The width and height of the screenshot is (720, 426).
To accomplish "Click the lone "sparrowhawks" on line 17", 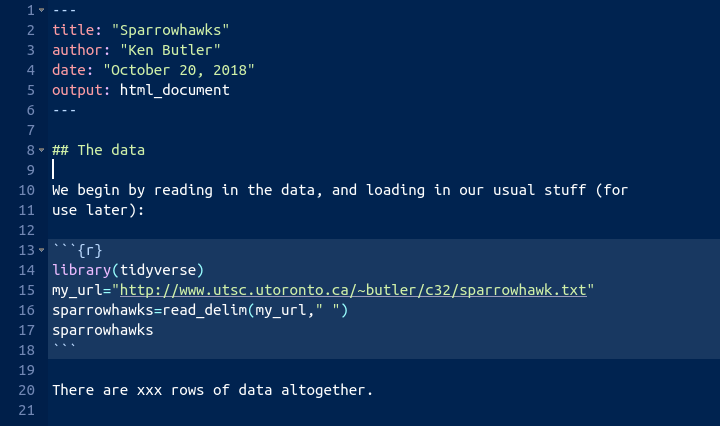I will tap(102, 330).
